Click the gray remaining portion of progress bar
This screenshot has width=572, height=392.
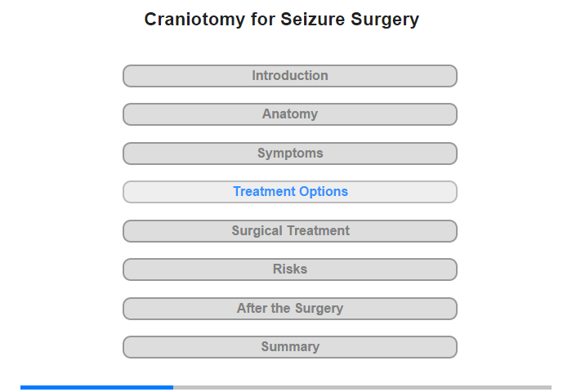362,387
